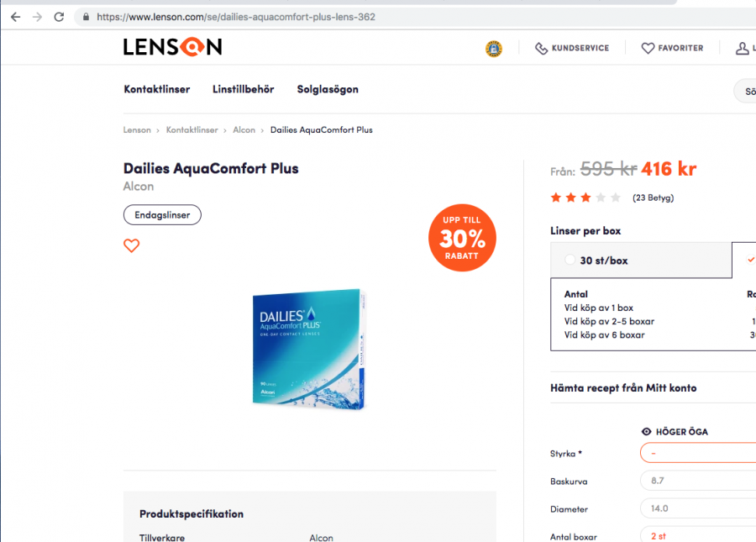Open the Solglasögon menu
756x542 pixels.
click(x=328, y=89)
